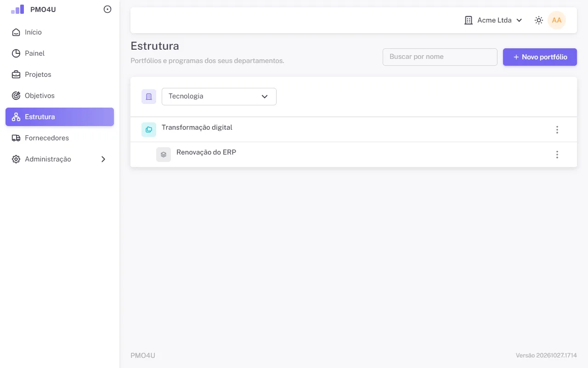The height and width of the screenshot is (368, 588).
Task: Focus the Buscar por nome field
Action: coord(440,57)
